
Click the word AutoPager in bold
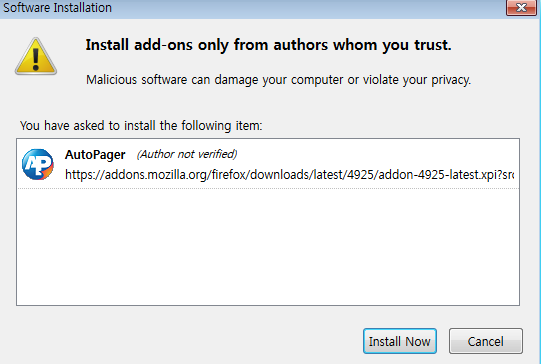(x=95, y=154)
